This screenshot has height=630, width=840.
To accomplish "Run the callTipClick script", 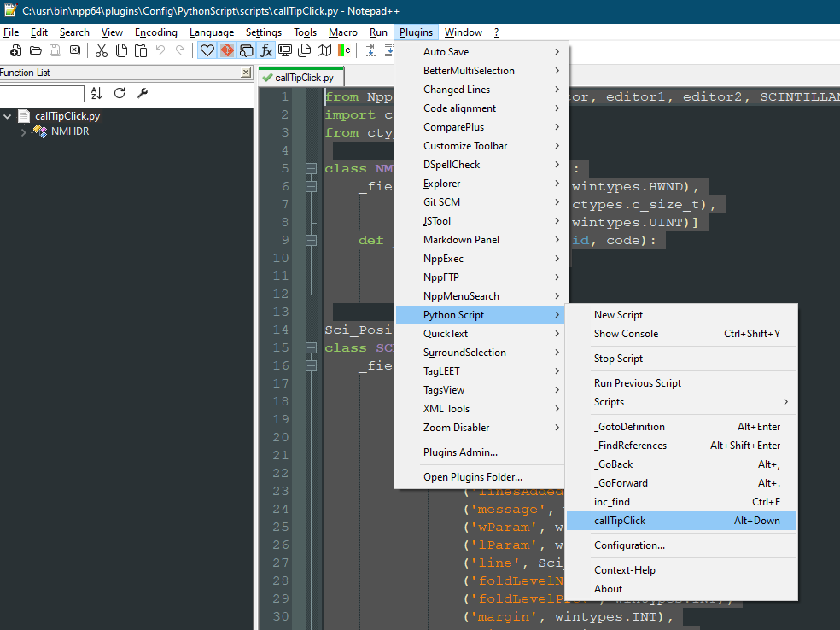I will click(x=681, y=521).
